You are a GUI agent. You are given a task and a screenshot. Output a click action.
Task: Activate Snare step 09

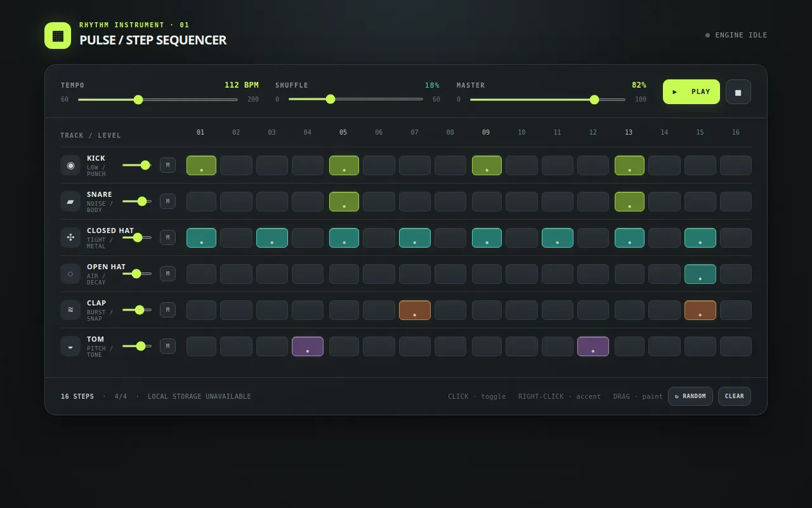tap(487, 201)
